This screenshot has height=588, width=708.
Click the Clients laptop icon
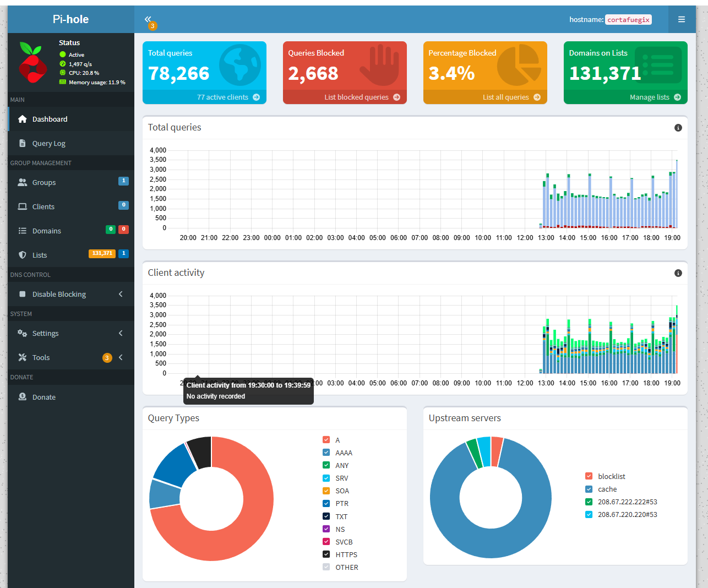[x=23, y=206]
